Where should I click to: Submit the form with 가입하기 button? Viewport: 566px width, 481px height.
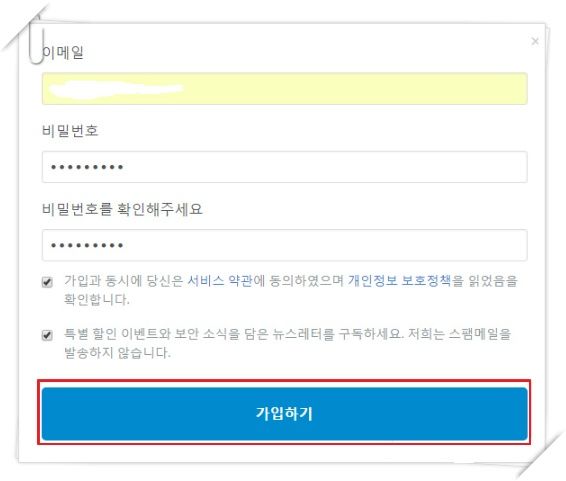[x=284, y=414]
